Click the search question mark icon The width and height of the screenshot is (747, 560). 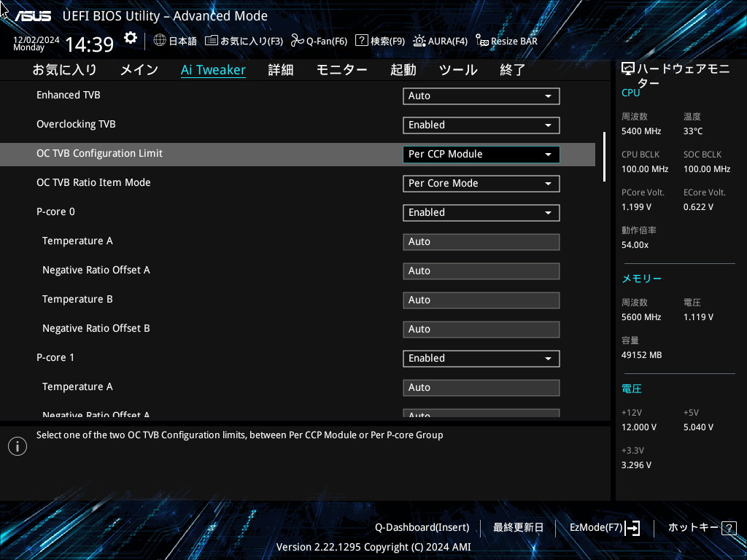362,41
